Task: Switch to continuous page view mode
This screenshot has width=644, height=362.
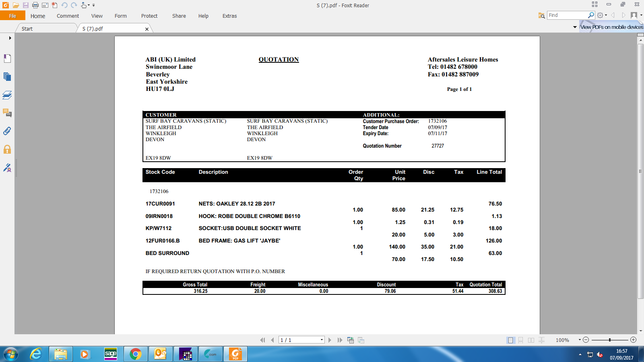Action: pyautogui.click(x=521, y=340)
